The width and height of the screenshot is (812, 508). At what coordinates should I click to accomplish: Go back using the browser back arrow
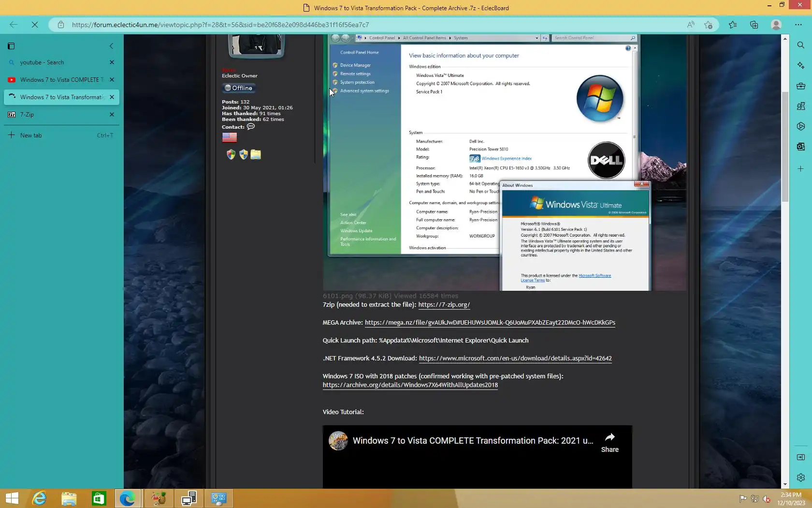(14, 25)
